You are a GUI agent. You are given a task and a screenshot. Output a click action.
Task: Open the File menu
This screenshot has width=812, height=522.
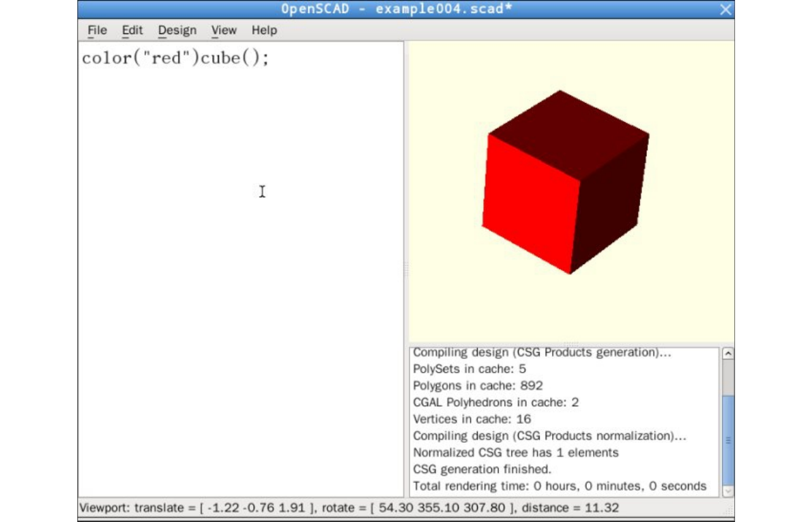(x=98, y=30)
